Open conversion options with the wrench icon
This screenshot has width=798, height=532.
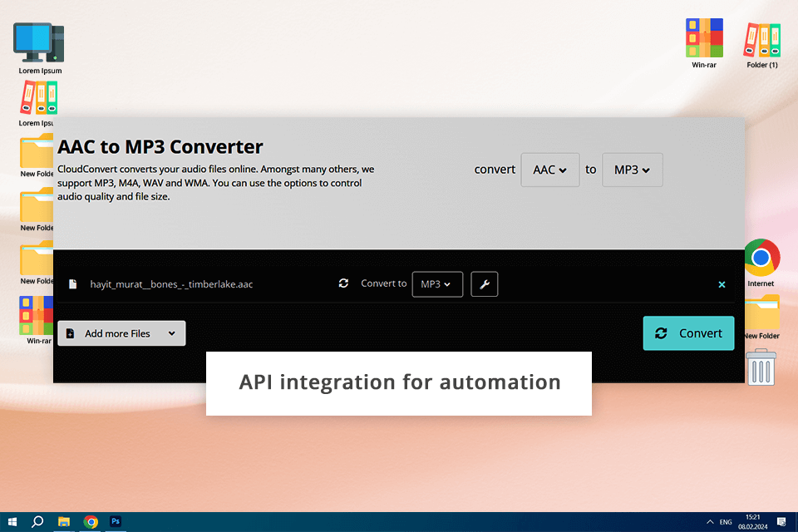(x=484, y=284)
